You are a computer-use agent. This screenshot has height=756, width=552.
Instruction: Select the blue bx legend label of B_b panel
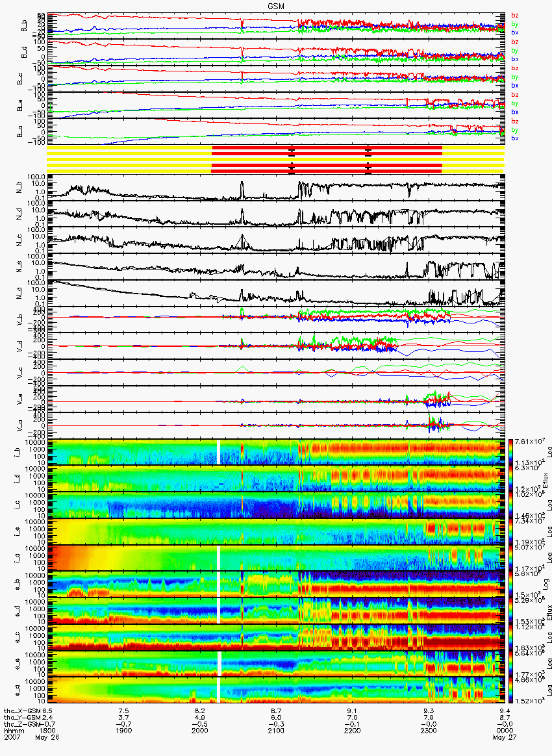pyautogui.click(x=515, y=32)
